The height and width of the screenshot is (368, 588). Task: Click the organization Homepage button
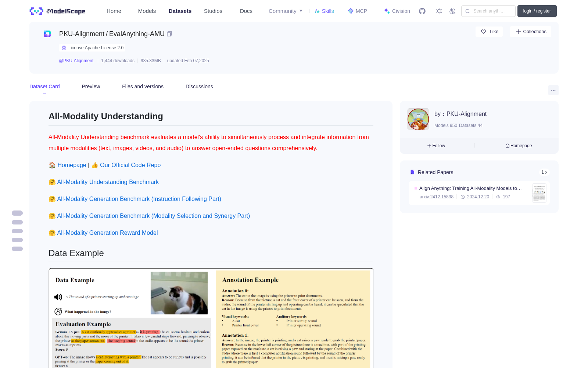(519, 146)
